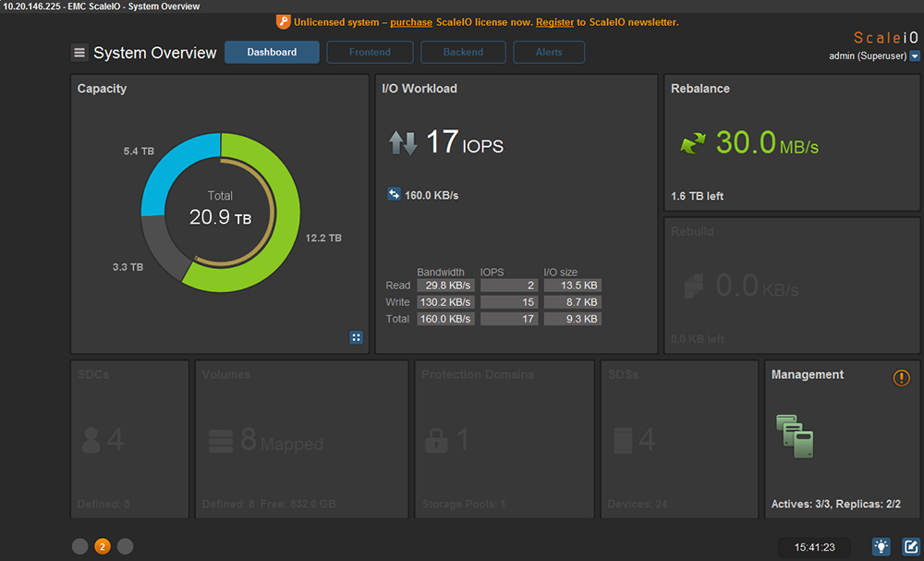The width and height of the screenshot is (924, 561).
Task: Click the Write I/O size 8.7 KB cell
Action: (x=572, y=301)
